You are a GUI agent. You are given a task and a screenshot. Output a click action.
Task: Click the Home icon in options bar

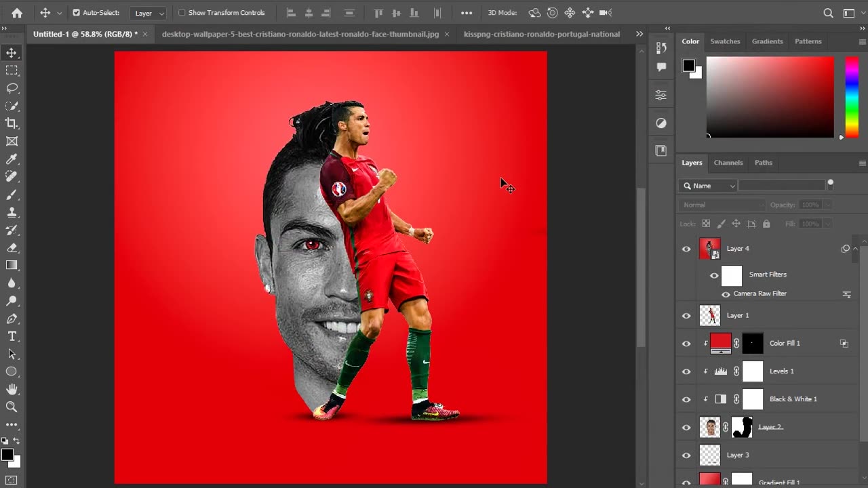click(x=17, y=13)
